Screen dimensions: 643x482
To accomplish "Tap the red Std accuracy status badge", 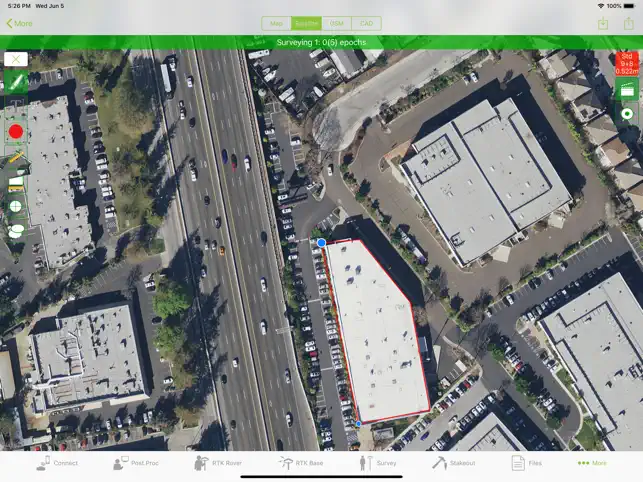I will coord(627,64).
